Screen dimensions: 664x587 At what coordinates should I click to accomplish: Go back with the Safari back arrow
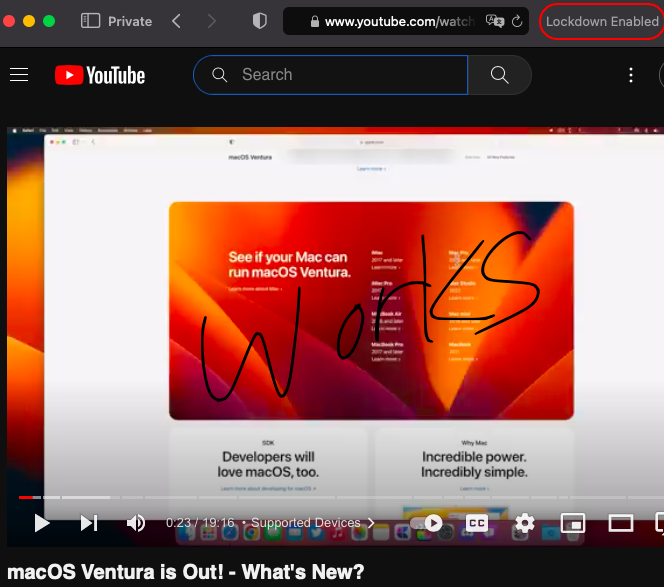coord(177,21)
